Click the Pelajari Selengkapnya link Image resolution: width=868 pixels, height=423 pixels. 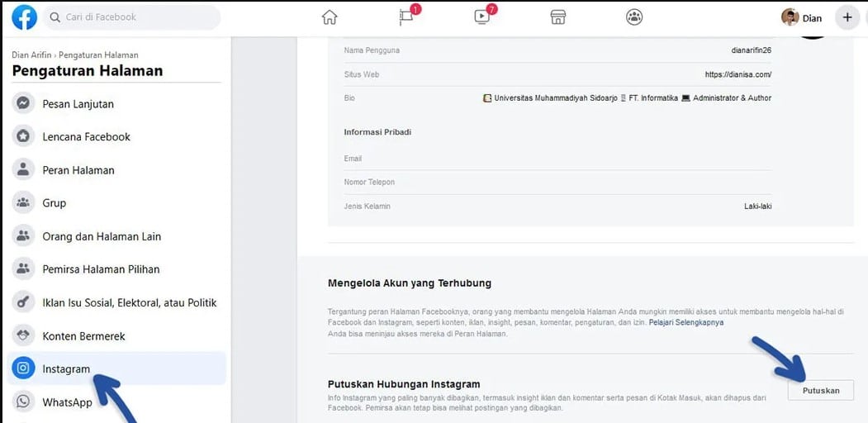pyautogui.click(x=685, y=322)
